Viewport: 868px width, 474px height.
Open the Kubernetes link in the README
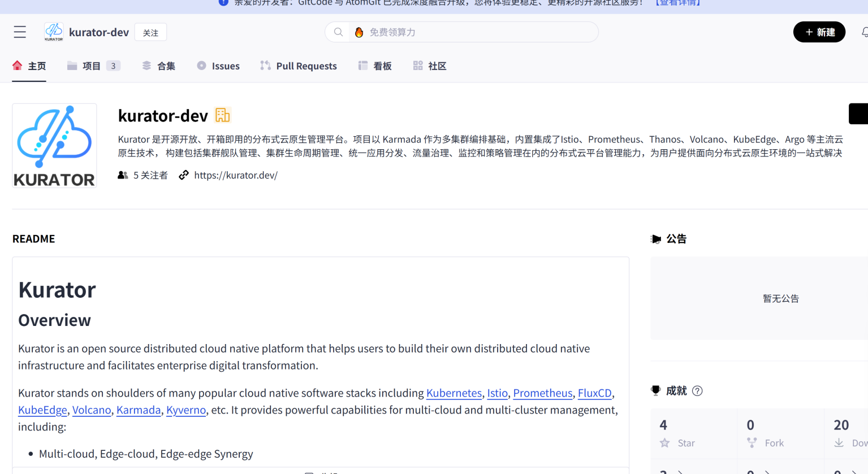point(454,393)
